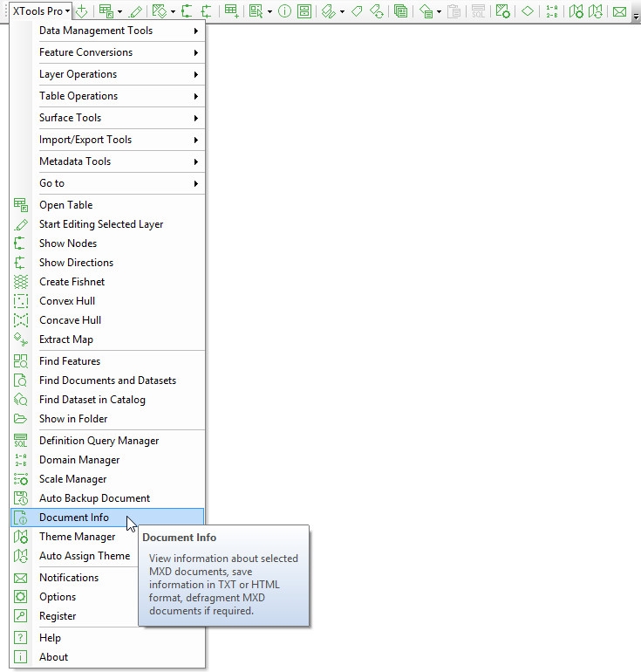
Task: Select the highlighted Document Info item
Action: 107,518
